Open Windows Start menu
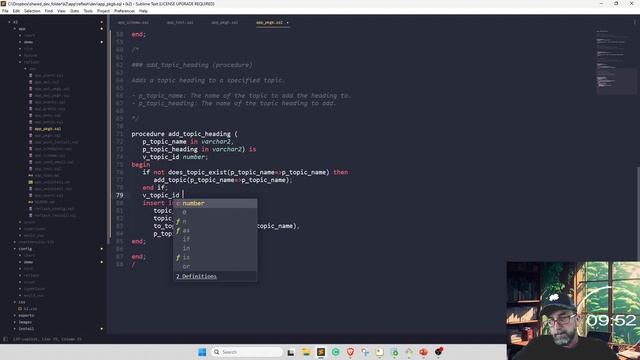The height and width of the screenshot is (360, 640). [x=202, y=352]
